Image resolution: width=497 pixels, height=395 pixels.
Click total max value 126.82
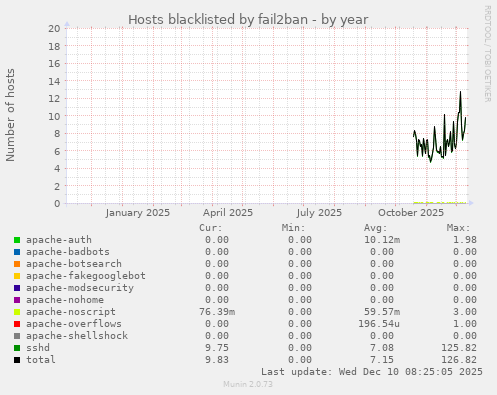459,360
